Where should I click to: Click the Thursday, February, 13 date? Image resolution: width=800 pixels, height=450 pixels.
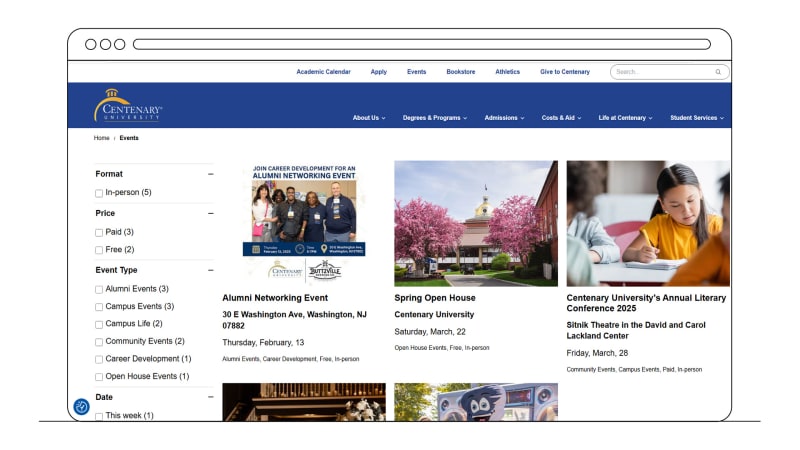[263, 343]
